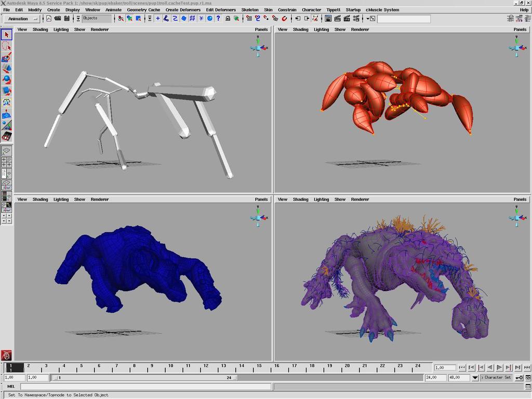Screen dimensions: 532x399
Task: Open the cMuscle System menu
Action: tap(382, 9)
